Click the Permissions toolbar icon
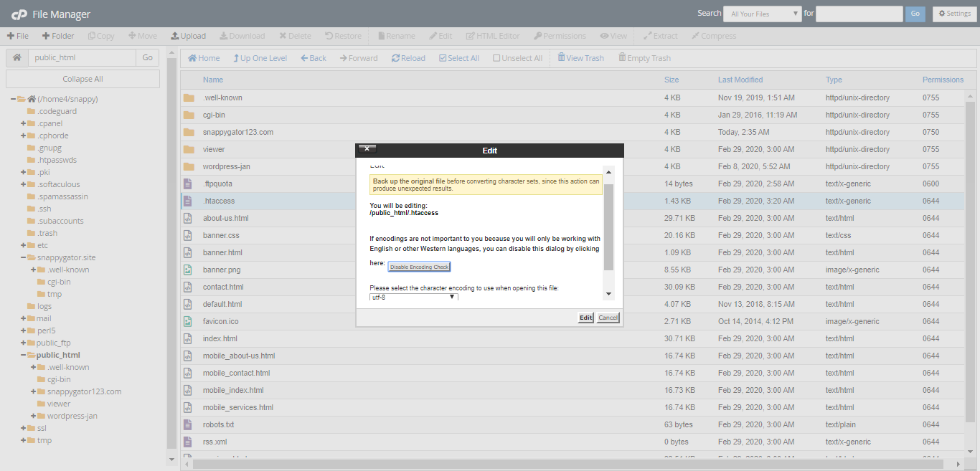 tap(559, 35)
